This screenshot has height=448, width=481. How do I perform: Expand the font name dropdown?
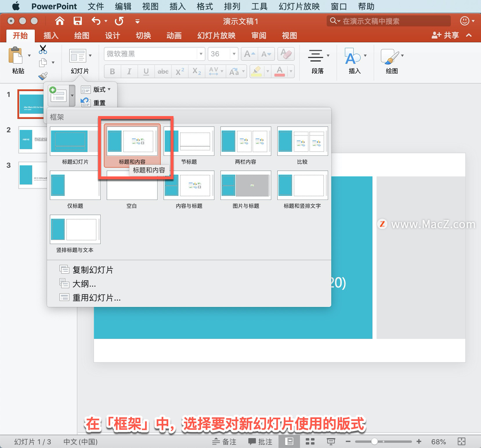(x=201, y=54)
